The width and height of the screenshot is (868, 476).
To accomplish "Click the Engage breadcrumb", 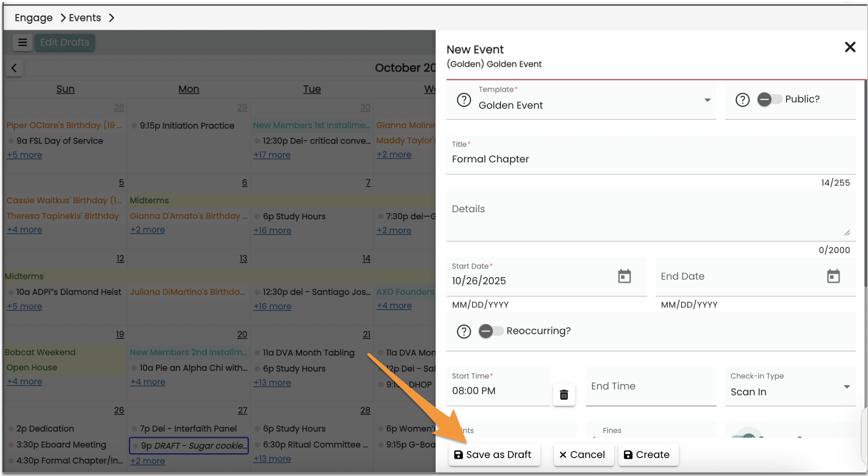I will click(34, 18).
